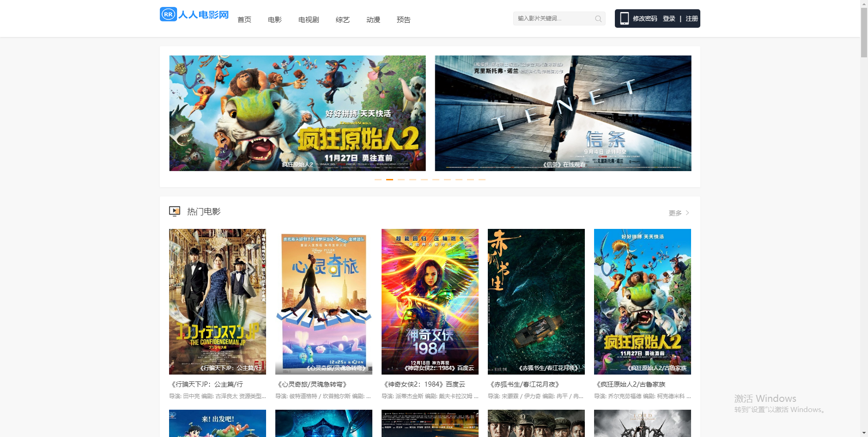868x437 pixels.
Task: Click the 热门电影 section heading
Action: 204,211
